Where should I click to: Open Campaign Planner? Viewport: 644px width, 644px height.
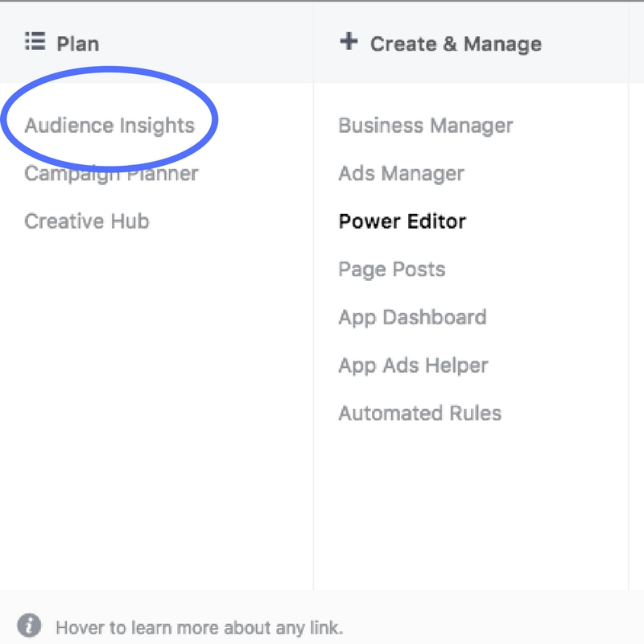coord(111,174)
